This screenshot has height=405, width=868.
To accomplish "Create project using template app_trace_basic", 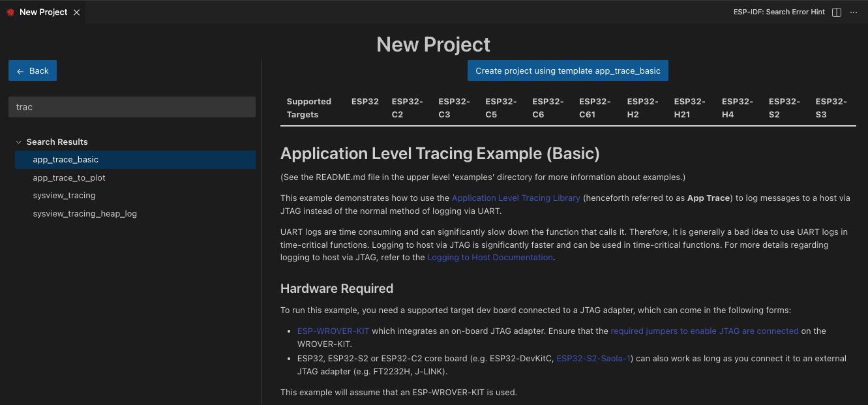I will click(x=567, y=70).
